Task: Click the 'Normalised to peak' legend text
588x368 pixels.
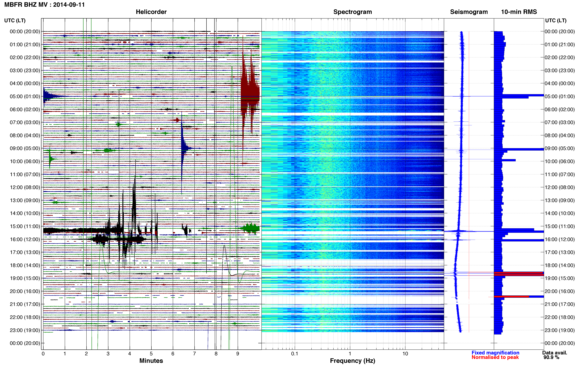Action: 495,357
